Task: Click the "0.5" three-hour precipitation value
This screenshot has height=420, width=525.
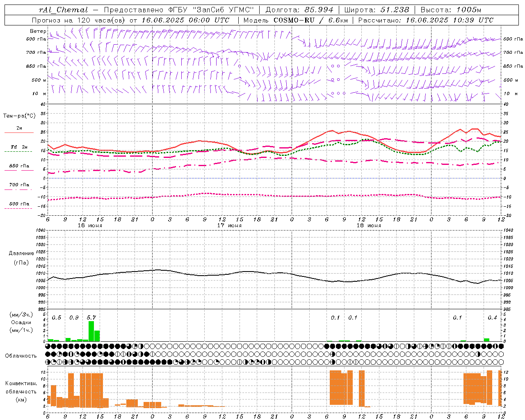Action: (57, 317)
